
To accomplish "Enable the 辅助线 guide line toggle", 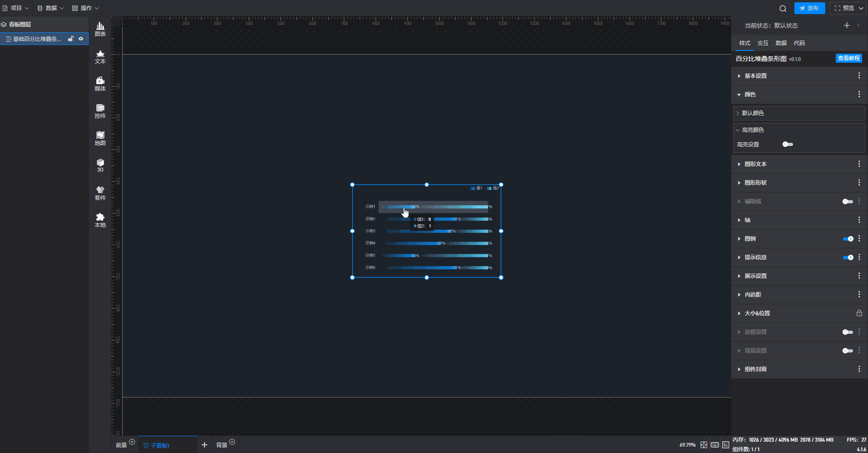I will (x=848, y=201).
